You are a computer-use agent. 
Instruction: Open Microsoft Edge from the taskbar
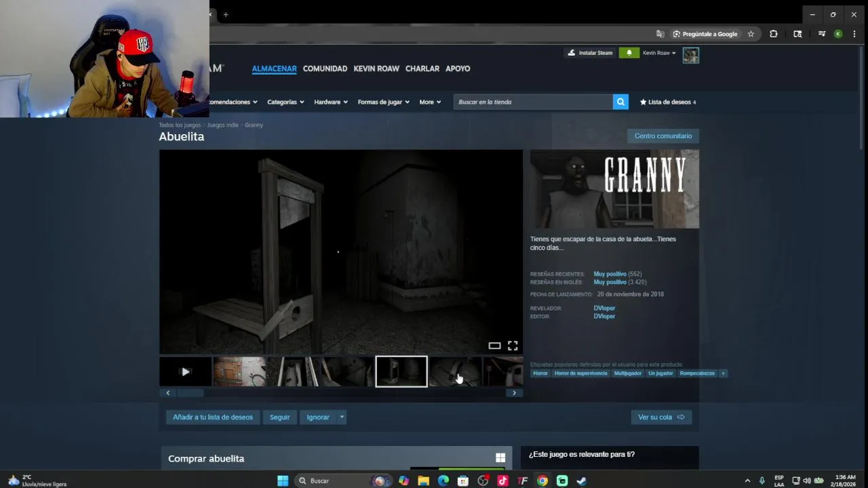[x=443, y=481]
